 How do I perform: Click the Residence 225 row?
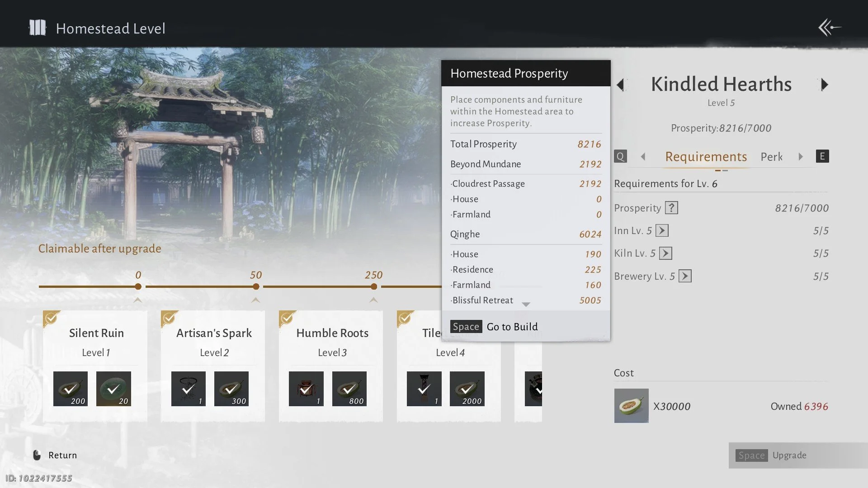coord(526,269)
